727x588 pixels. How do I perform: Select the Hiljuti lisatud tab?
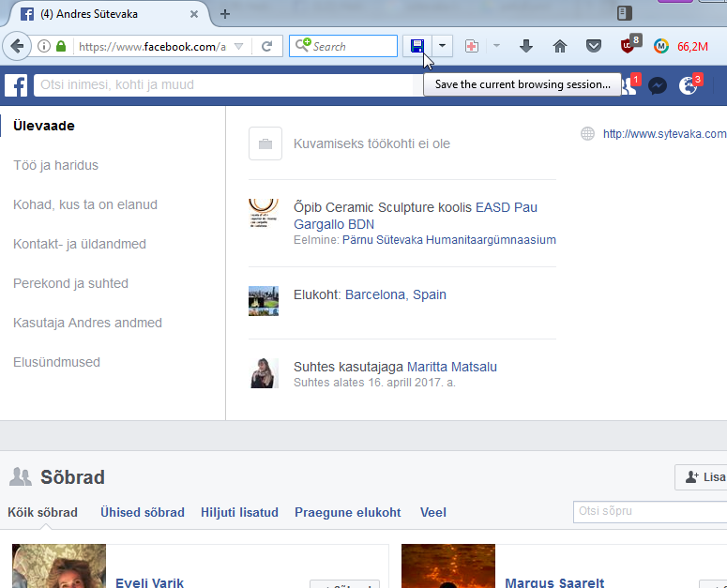[x=239, y=512]
